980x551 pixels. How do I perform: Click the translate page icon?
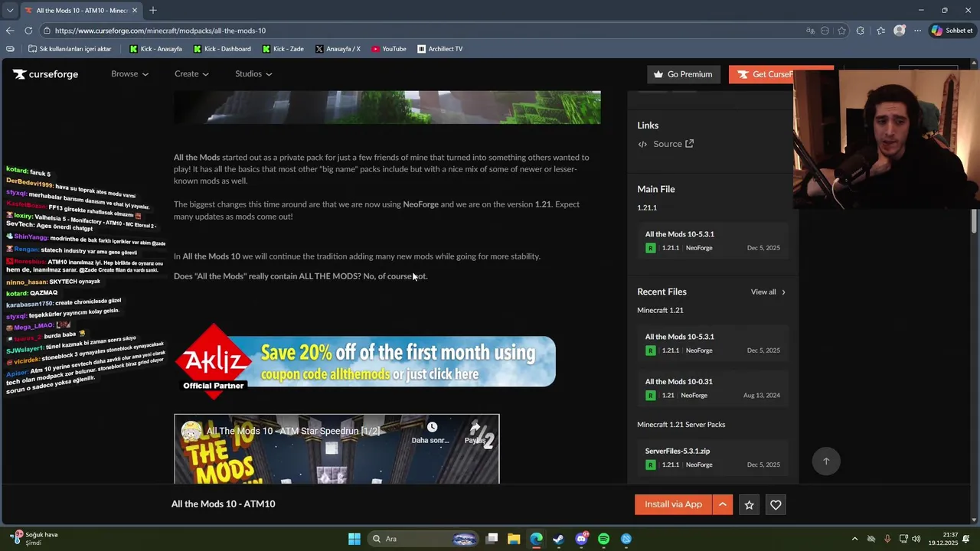point(810,31)
